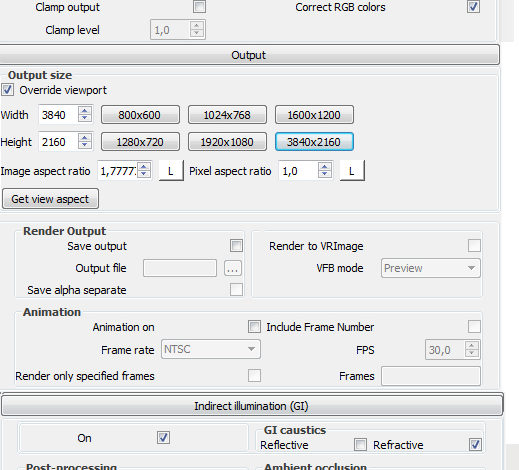Click the Width spinner up arrow
The image size is (519, 470).
85,111
